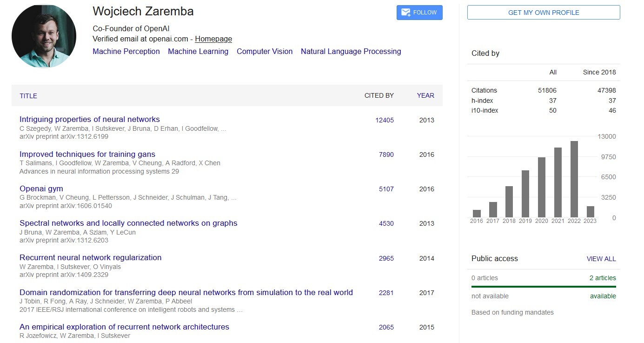Open 'Improved techniques for training gans' paper

coord(87,154)
